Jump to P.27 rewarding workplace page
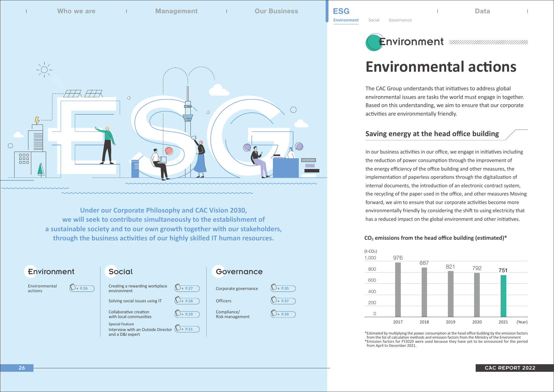Viewport: 554px width, 392px height. 187,288
